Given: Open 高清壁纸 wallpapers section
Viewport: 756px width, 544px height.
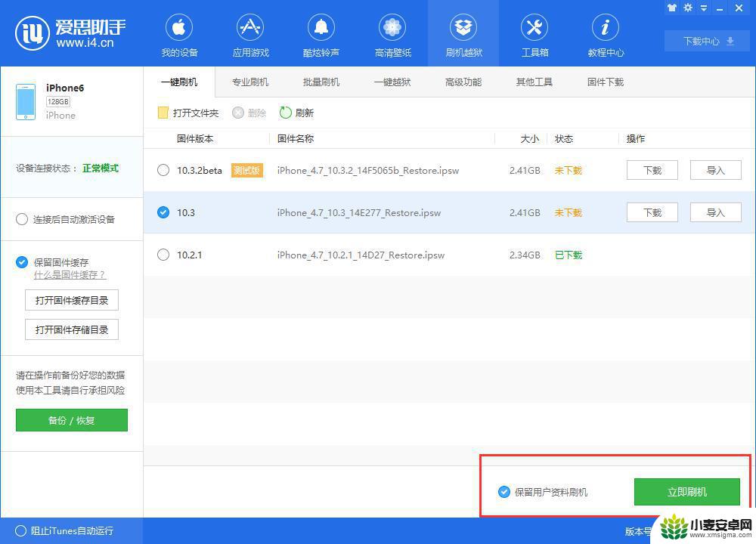Looking at the screenshot, I should [x=392, y=36].
